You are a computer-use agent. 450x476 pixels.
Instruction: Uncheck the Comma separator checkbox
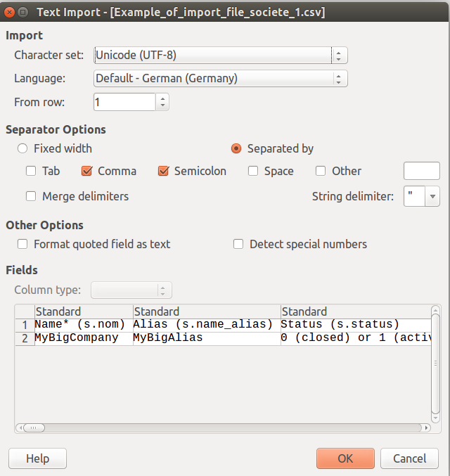[87, 172]
